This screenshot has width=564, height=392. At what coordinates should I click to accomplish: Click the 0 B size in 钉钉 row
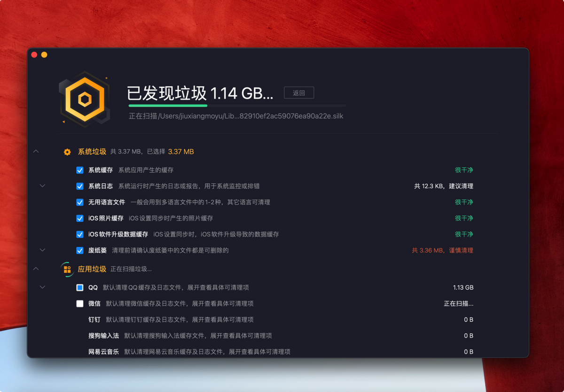pyautogui.click(x=469, y=320)
